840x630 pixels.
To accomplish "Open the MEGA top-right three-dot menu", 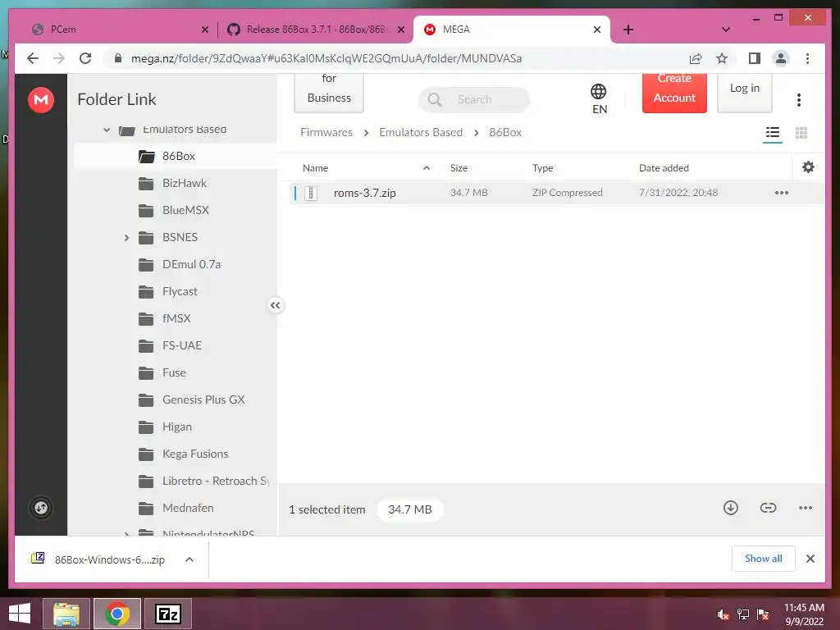I will pos(799,99).
